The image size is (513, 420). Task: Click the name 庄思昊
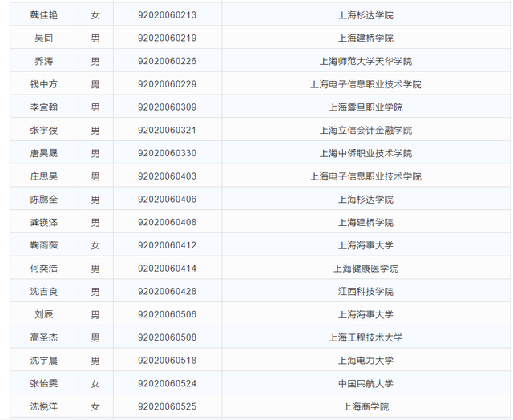(44, 176)
